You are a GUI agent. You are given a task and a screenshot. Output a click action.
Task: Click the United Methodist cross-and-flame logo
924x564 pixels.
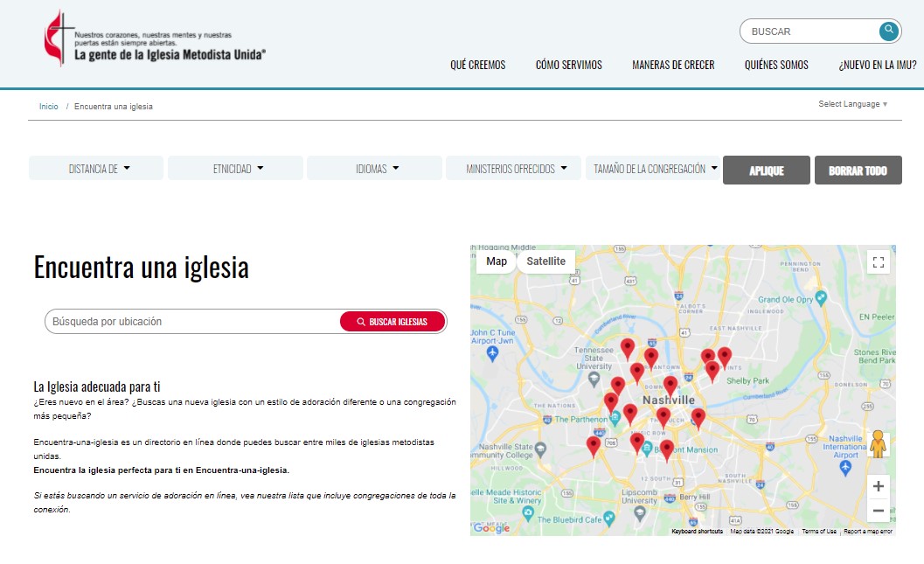(55, 38)
